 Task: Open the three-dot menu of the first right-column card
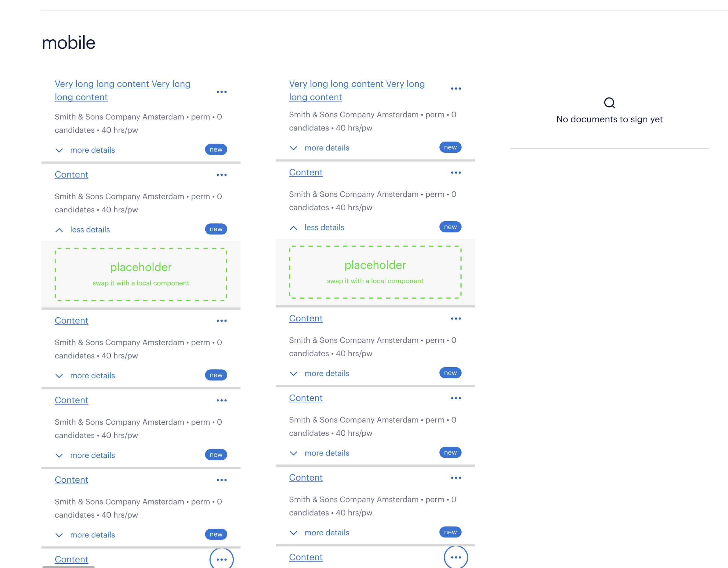coord(456,89)
